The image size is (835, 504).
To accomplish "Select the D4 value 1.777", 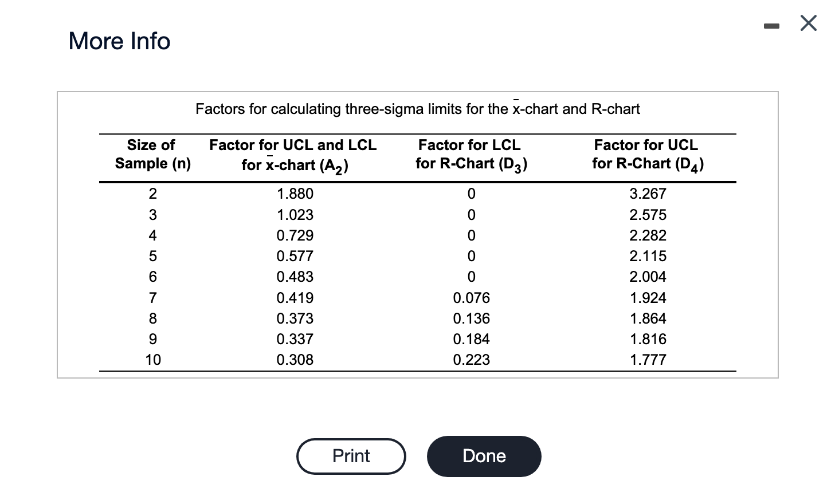I will click(x=648, y=360).
